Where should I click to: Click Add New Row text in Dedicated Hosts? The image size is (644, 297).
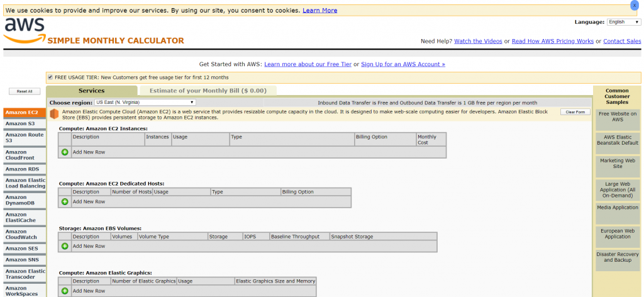point(89,202)
